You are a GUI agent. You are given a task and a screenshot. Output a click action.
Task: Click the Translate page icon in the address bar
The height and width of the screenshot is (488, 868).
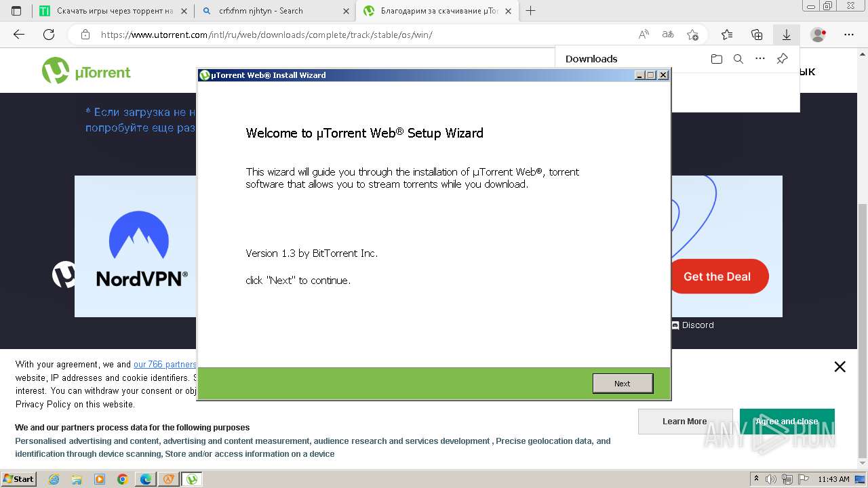tap(668, 35)
